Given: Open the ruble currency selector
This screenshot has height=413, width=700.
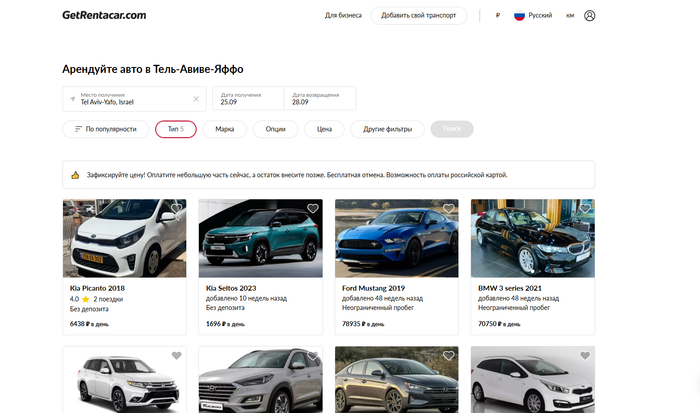Looking at the screenshot, I should coord(497,16).
